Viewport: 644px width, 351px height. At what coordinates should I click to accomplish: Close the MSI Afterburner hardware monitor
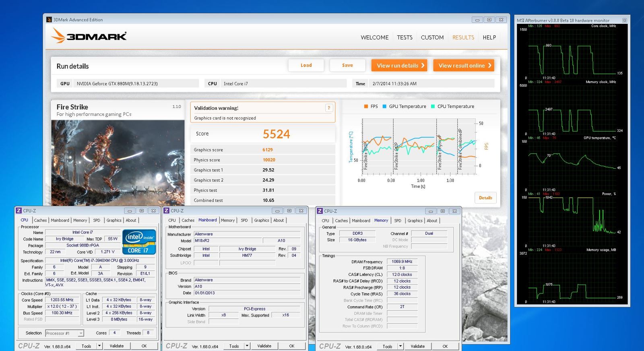point(624,20)
